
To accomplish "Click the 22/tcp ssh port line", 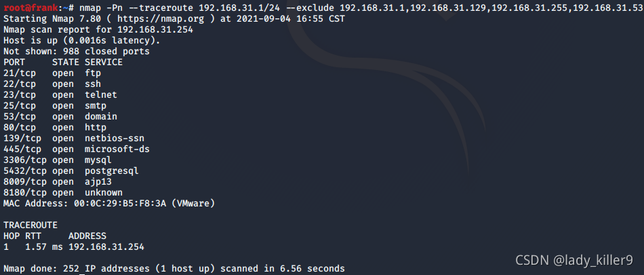I will tap(52, 84).
